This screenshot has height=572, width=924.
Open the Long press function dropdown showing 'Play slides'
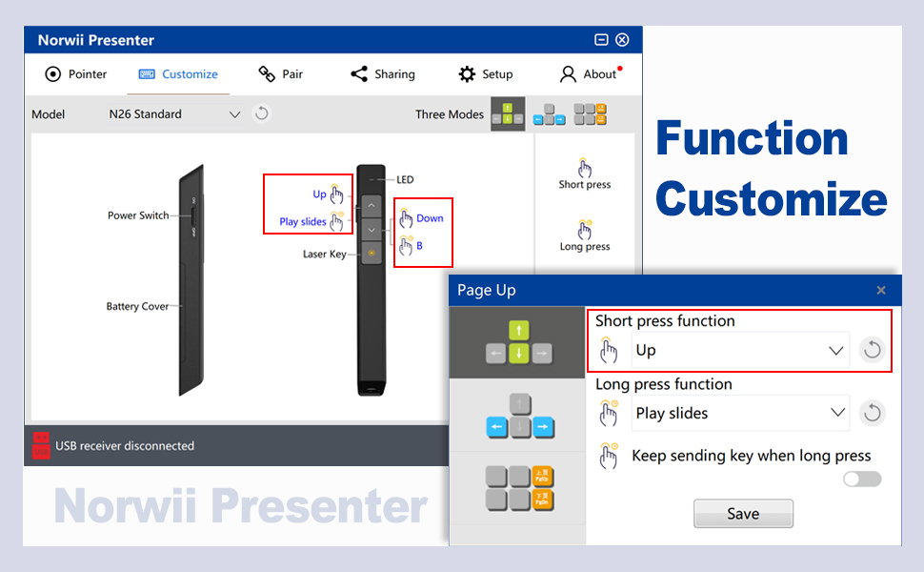click(836, 413)
